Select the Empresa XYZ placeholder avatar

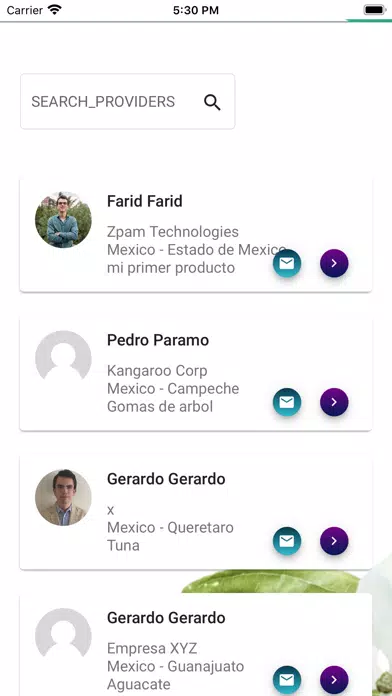tap(63, 637)
